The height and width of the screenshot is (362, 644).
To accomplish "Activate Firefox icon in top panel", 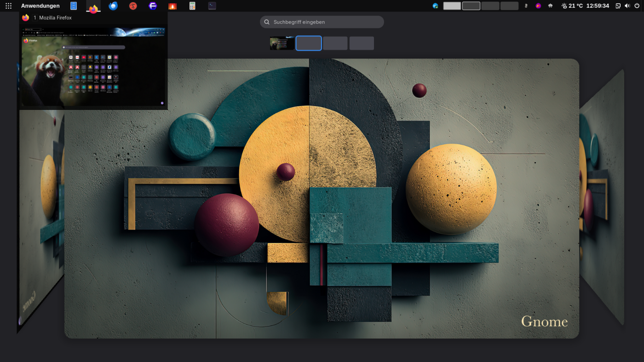I will point(93,7).
